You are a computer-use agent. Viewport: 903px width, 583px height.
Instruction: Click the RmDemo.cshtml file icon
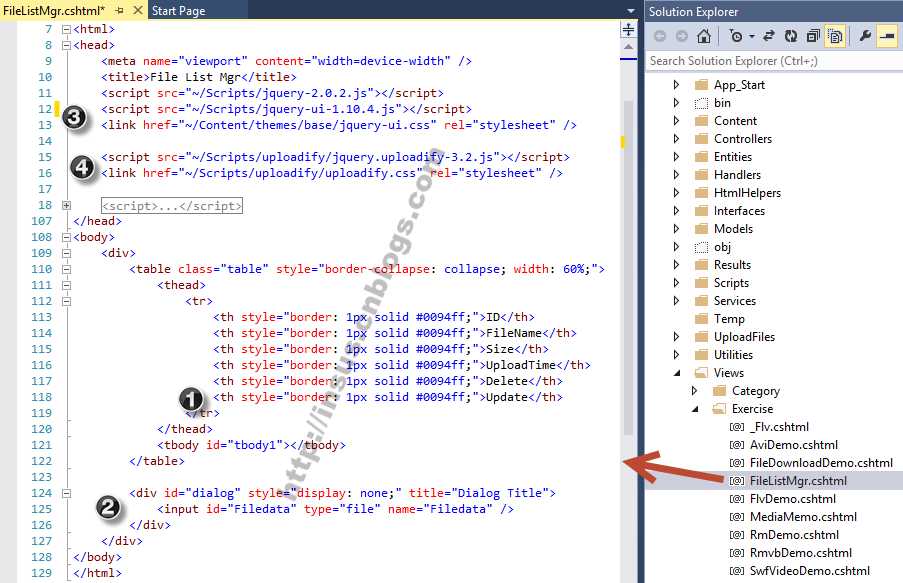point(737,535)
